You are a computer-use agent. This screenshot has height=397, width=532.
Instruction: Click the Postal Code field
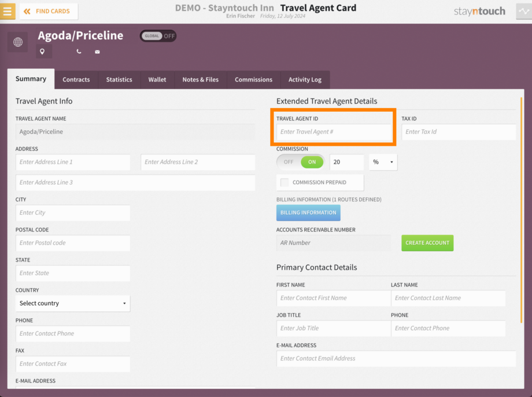(73, 243)
